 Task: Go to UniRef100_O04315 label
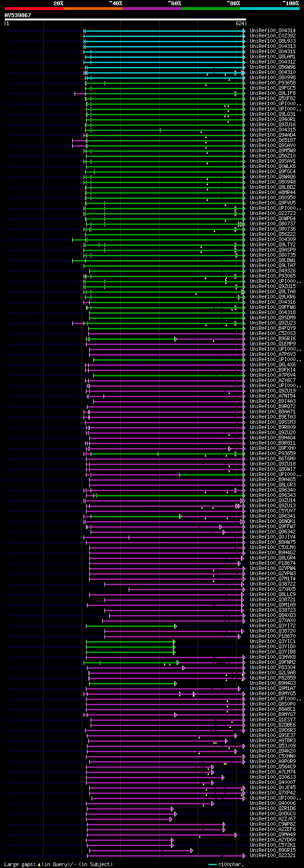click(x=273, y=130)
